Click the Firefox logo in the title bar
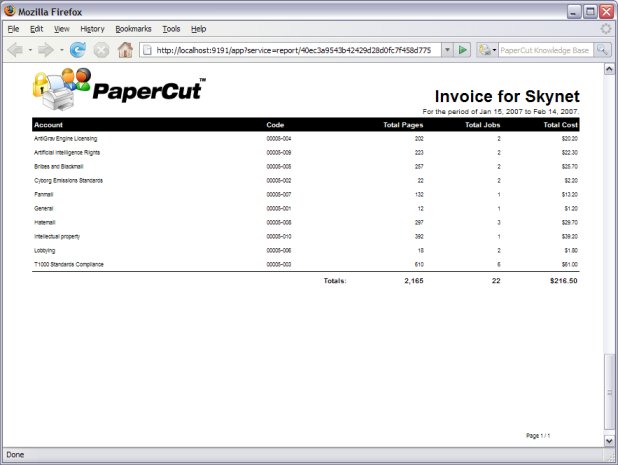Screen dimensions: 618x465 9,11
